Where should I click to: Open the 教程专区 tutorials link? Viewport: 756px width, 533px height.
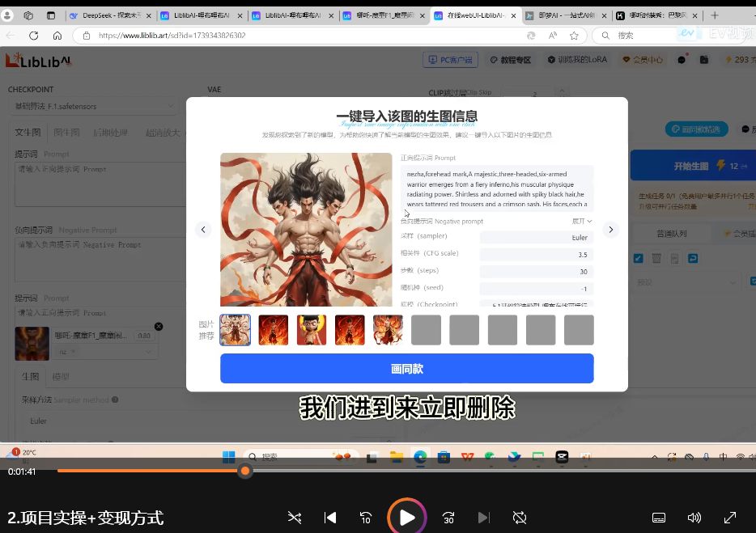511,60
